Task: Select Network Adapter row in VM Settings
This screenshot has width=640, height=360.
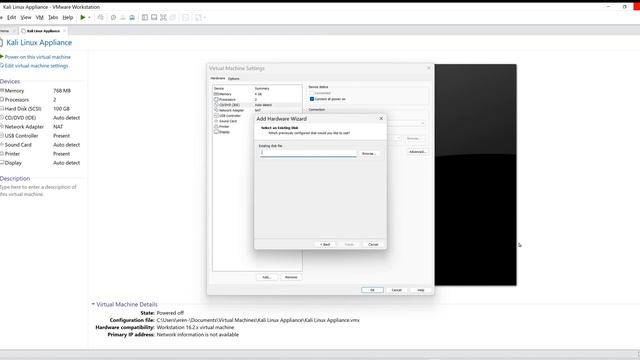Action: (x=257, y=110)
